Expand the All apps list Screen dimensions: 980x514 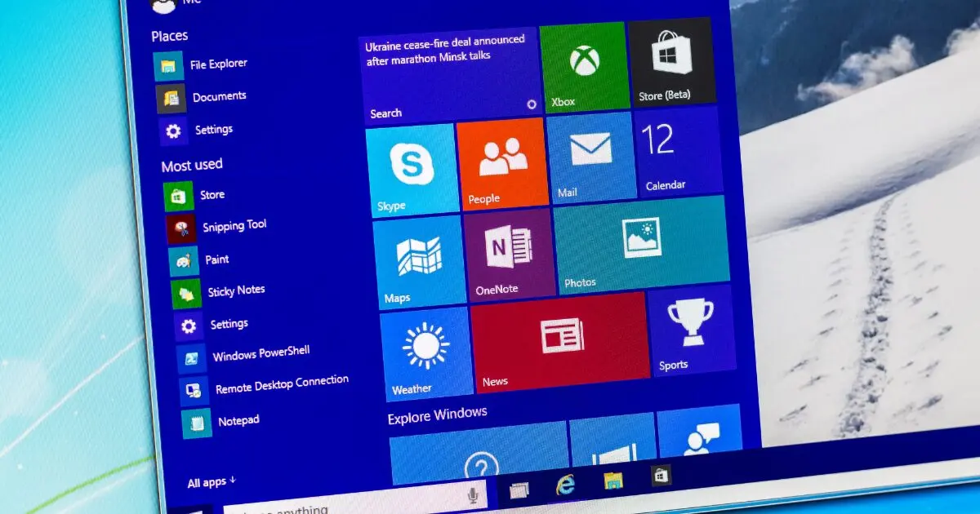(208, 481)
